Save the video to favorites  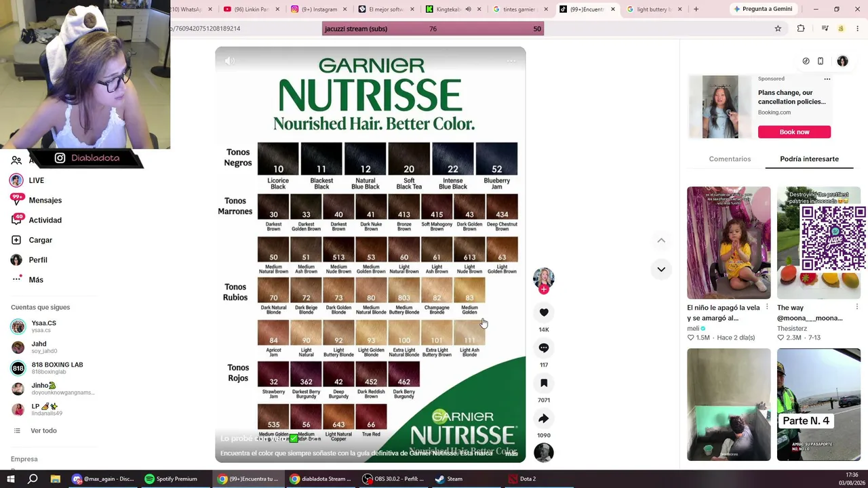(x=544, y=383)
